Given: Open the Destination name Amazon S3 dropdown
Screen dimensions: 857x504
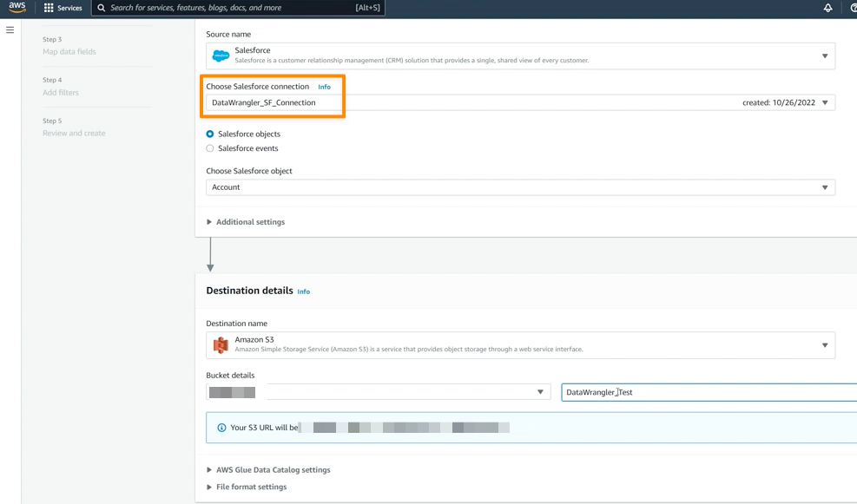Looking at the screenshot, I should (x=520, y=345).
